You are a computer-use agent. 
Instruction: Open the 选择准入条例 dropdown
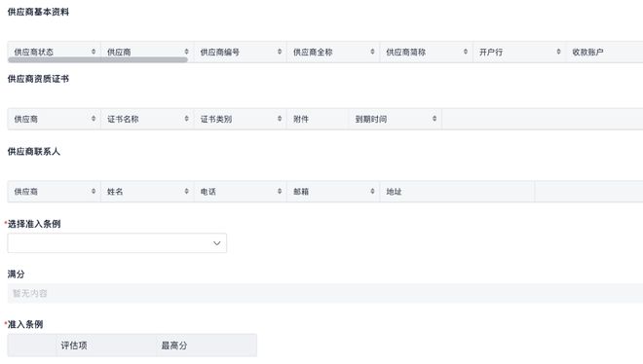coord(117,243)
